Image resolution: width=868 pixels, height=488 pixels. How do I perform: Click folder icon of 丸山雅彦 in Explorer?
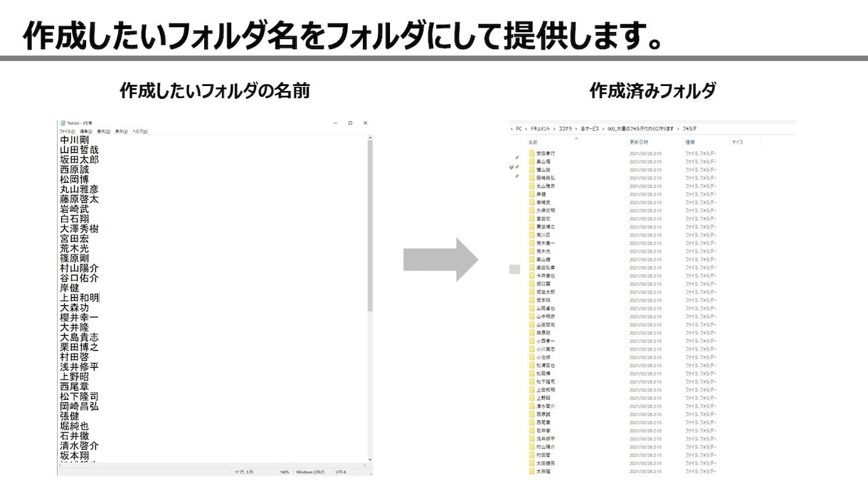(x=531, y=186)
